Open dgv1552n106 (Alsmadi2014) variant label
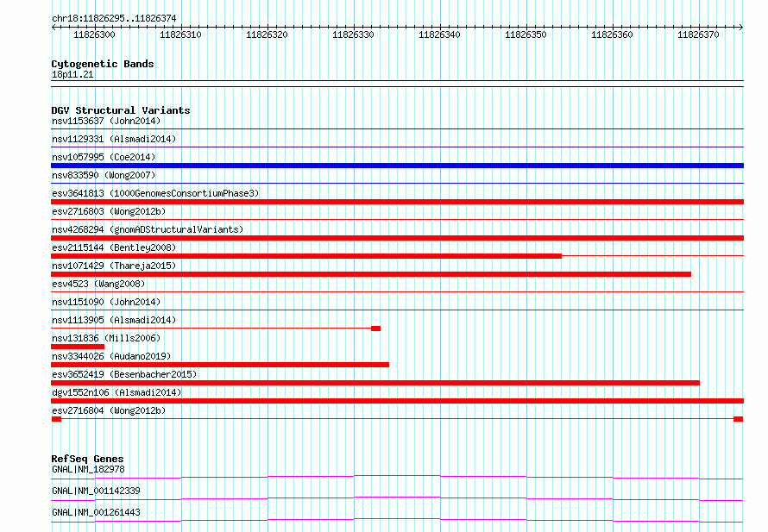The width and height of the screenshot is (768, 532). click(116, 392)
